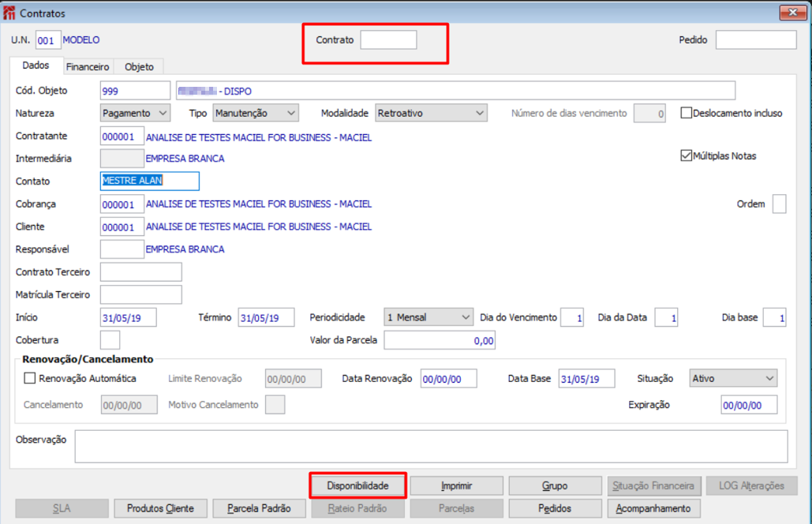This screenshot has height=524, width=812.
Task: Click the Pedidos button
Action: (555, 508)
